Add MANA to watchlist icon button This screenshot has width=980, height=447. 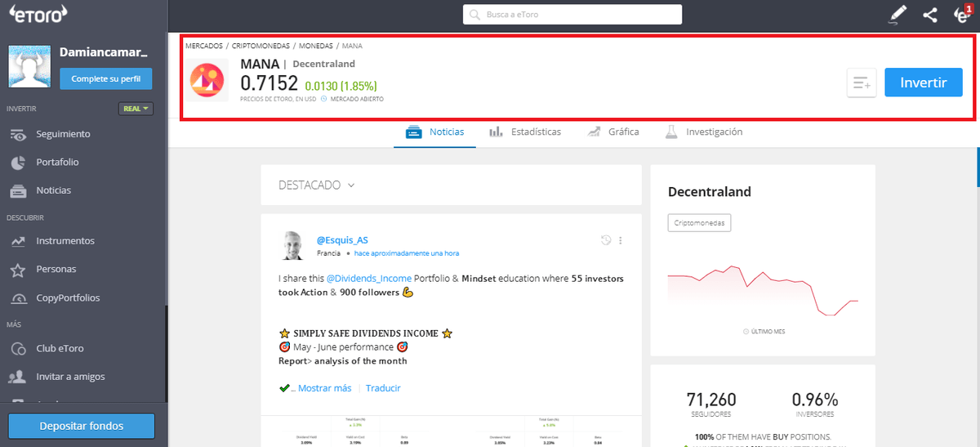pos(862,83)
